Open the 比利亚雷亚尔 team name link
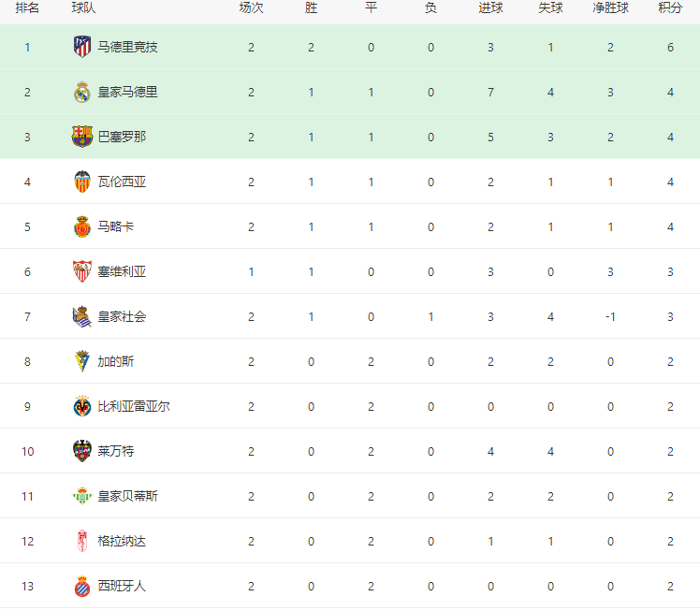700x611 pixels. (x=134, y=406)
